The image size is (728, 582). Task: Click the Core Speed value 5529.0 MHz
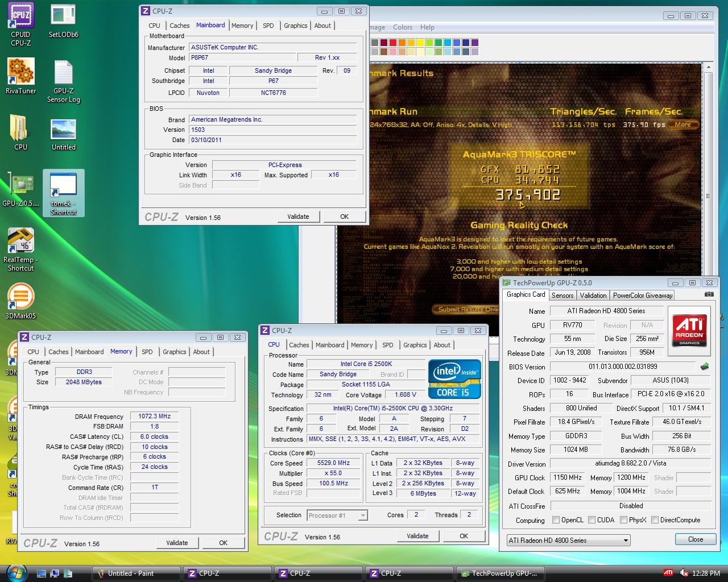tap(334, 463)
